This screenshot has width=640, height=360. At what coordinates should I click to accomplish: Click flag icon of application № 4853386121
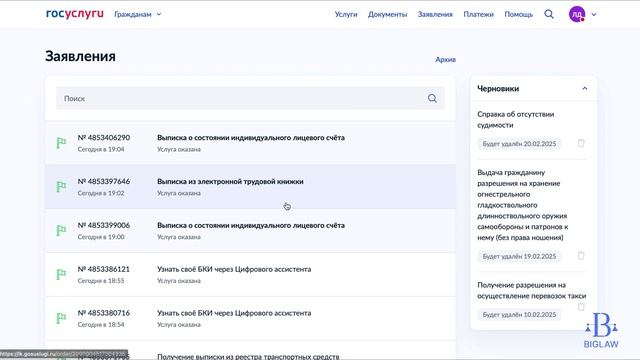point(61,274)
